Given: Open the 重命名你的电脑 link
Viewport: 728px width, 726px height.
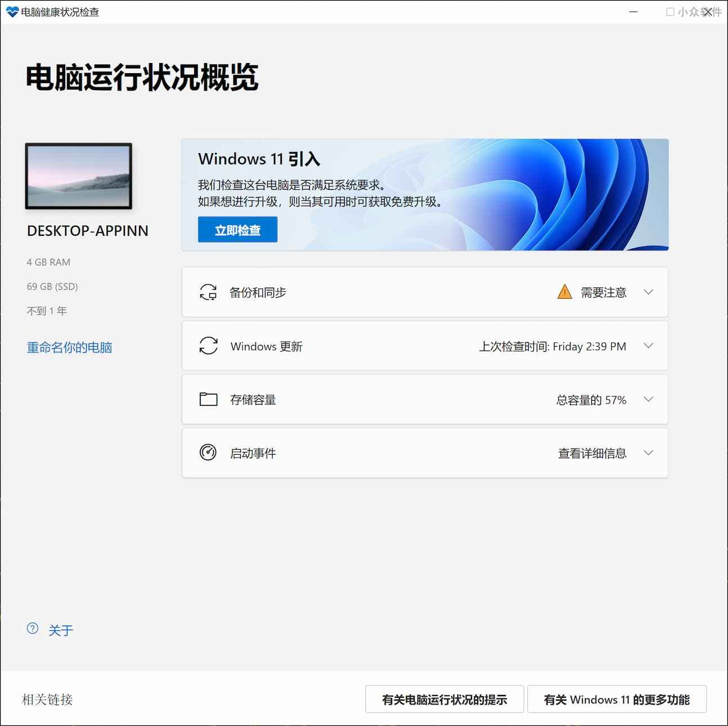Looking at the screenshot, I should click(x=69, y=347).
